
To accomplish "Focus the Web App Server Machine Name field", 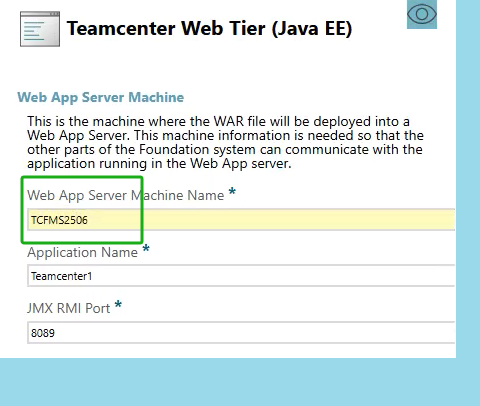I will tap(241, 220).
